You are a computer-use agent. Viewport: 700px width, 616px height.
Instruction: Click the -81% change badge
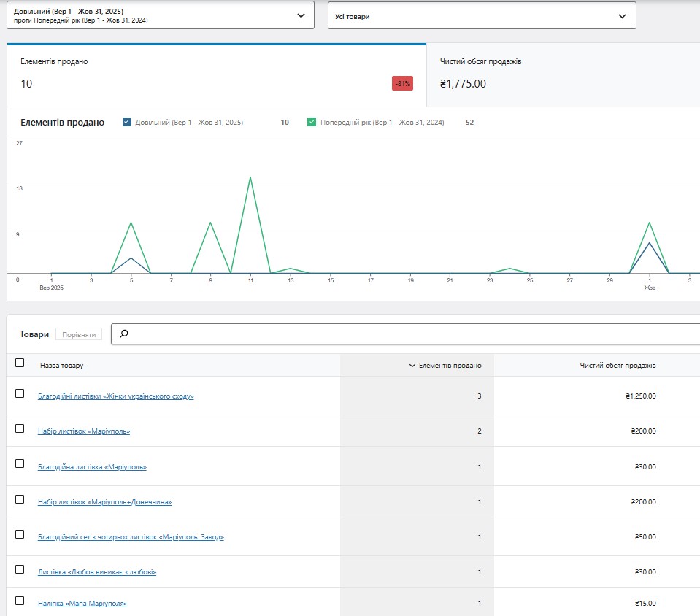pos(402,84)
